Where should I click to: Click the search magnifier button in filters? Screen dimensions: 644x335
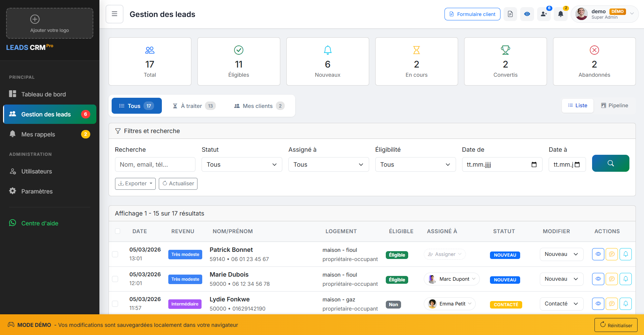pyautogui.click(x=610, y=163)
